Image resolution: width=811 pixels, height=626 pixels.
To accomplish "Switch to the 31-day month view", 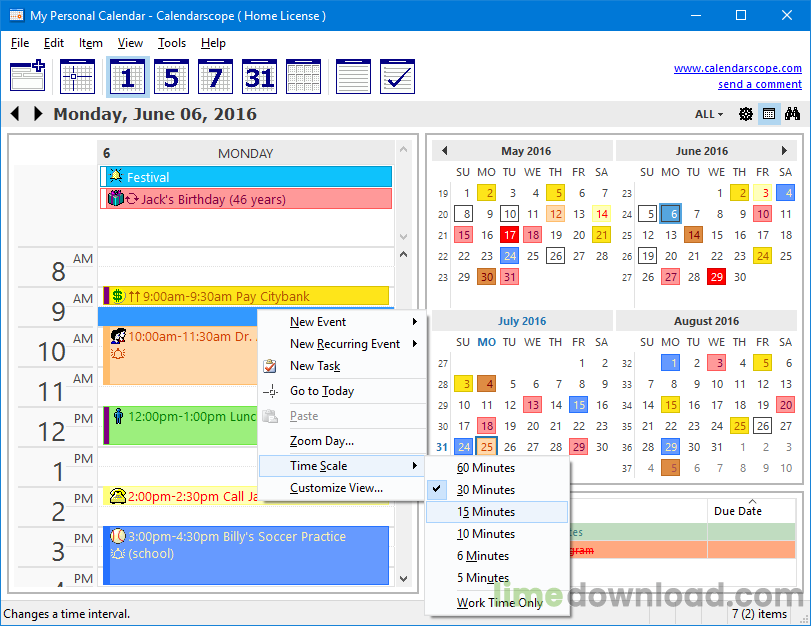I will 259,77.
